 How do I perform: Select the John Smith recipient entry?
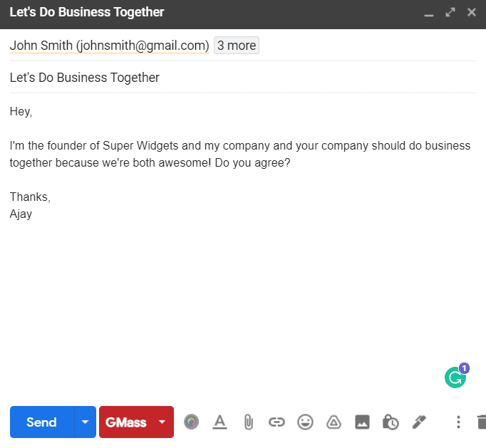pos(110,46)
